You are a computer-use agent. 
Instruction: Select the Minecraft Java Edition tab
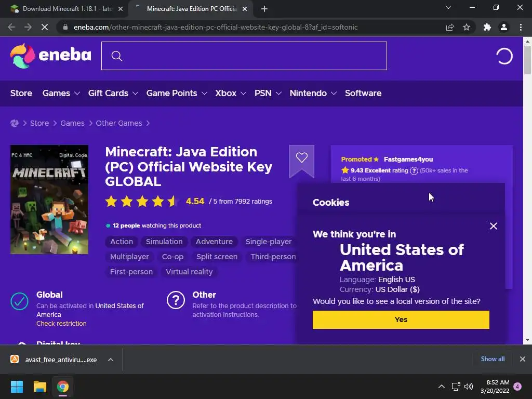click(191, 9)
